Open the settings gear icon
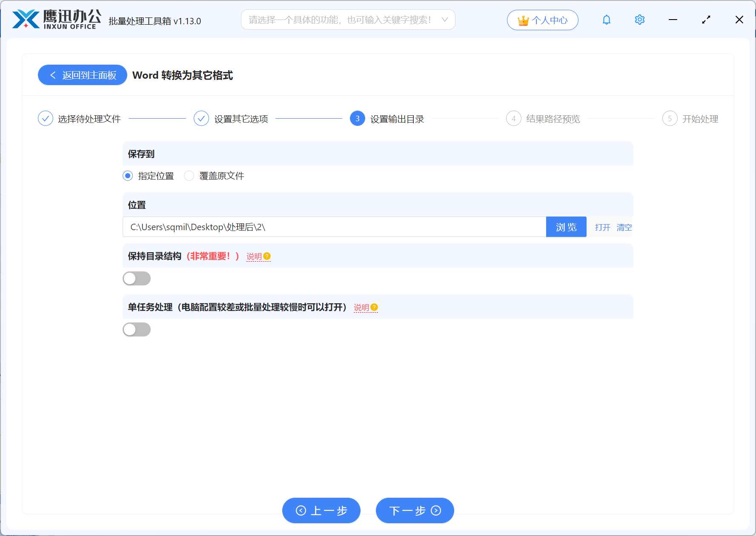 click(x=639, y=20)
